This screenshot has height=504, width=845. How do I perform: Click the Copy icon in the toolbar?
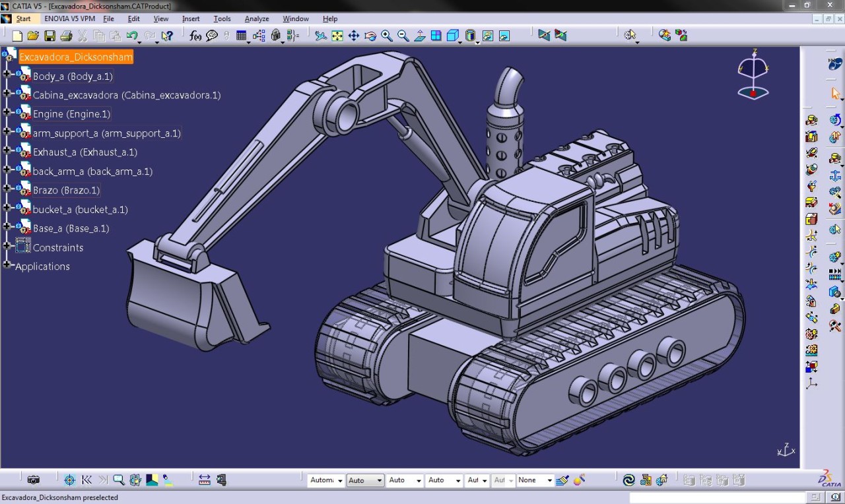(99, 36)
